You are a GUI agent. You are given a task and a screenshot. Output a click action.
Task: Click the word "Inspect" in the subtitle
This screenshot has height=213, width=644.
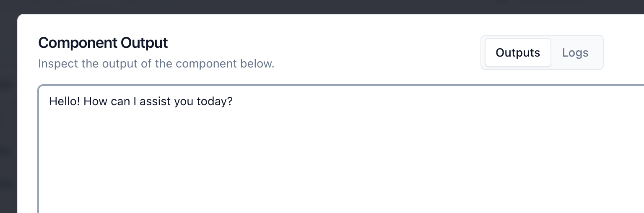[55, 64]
